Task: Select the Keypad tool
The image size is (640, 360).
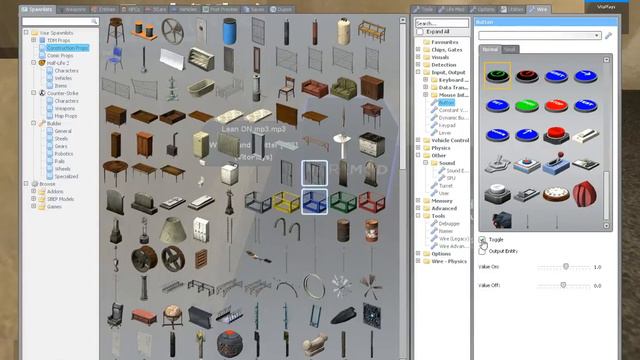Action: click(x=447, y=125)
